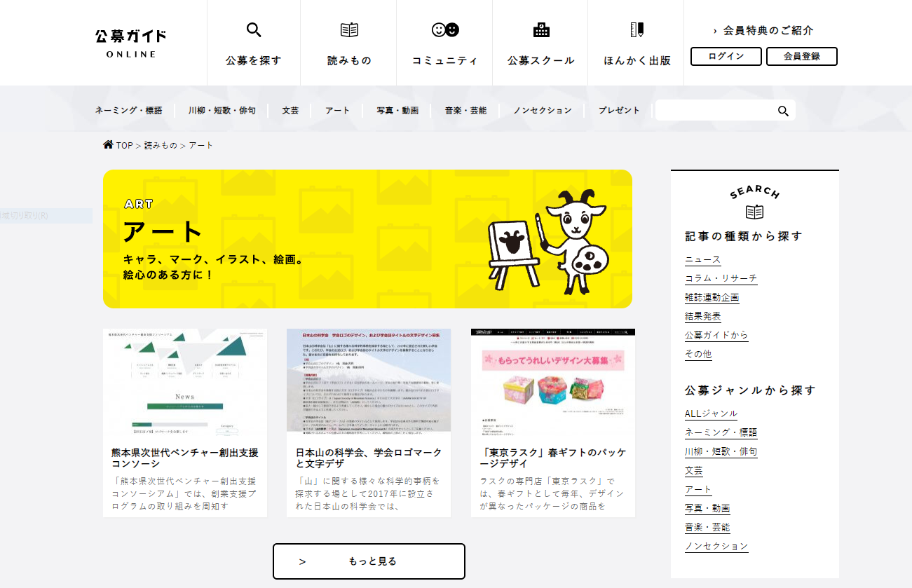The height and width of the screenshot is (588, 912).
Task: Select 写真・動画 in sidebar genres
Action: tap(707, 508)
